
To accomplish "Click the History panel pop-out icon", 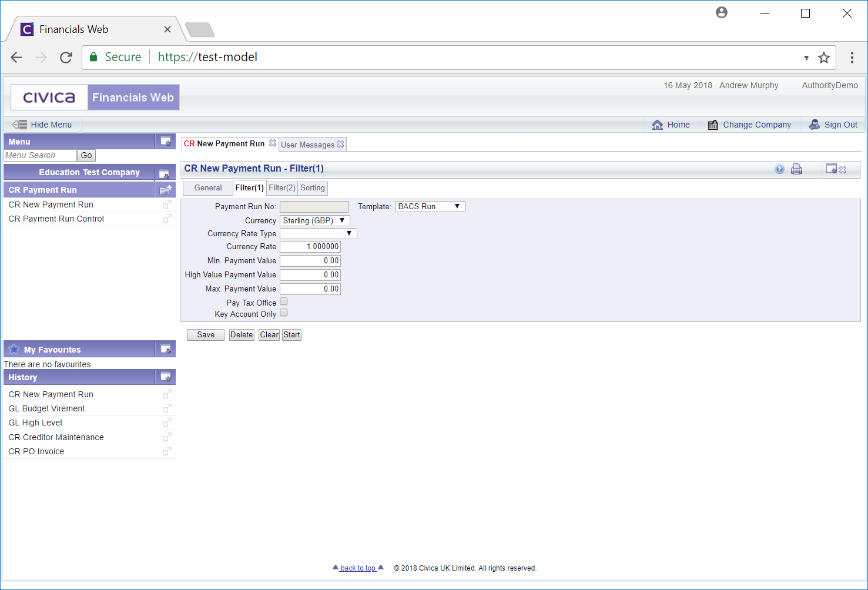I will [x=166, y=377].
